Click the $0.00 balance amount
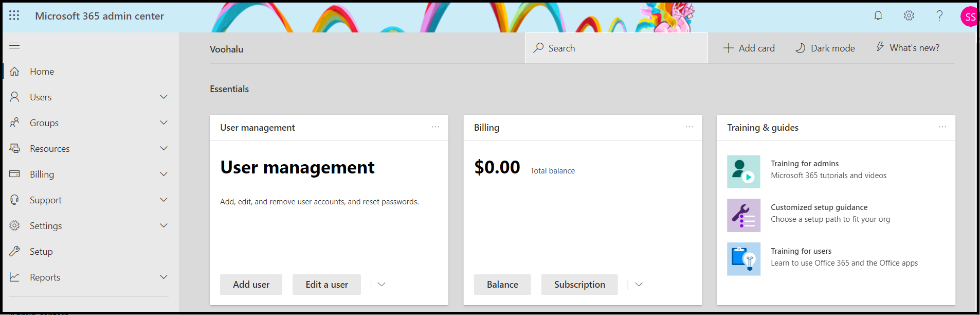Screen dimensions: 980x315 [x=497, y=167]
